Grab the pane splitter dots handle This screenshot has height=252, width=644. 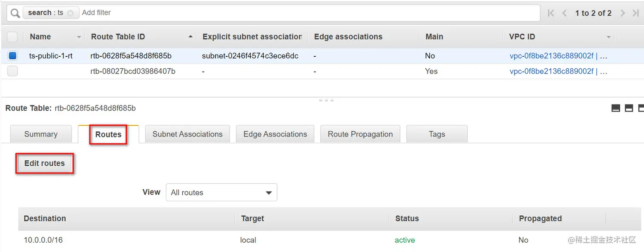pos(326,100)
